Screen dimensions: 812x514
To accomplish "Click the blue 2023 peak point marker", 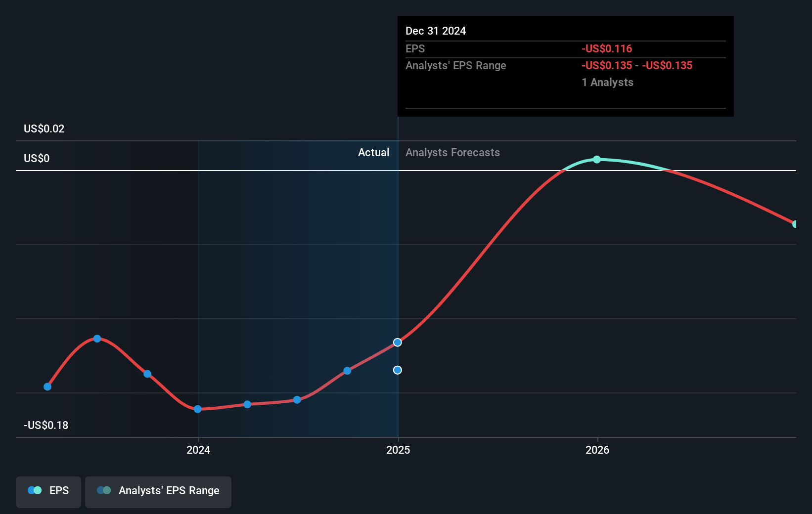I will pyautogui.click(x=97, y=338).
